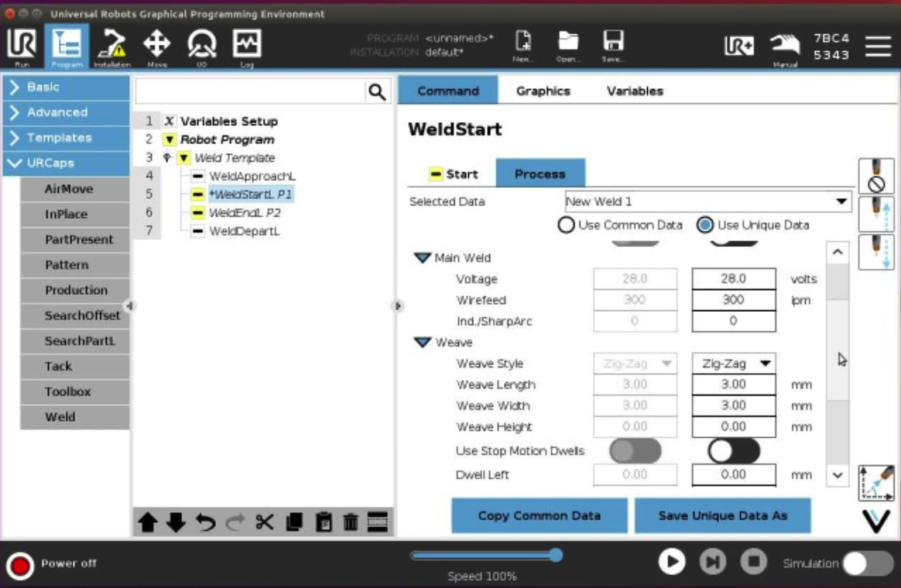Click the torch path icon at bottom right
The height and width of the screenshot is (588, 901).
click(875, 483)
